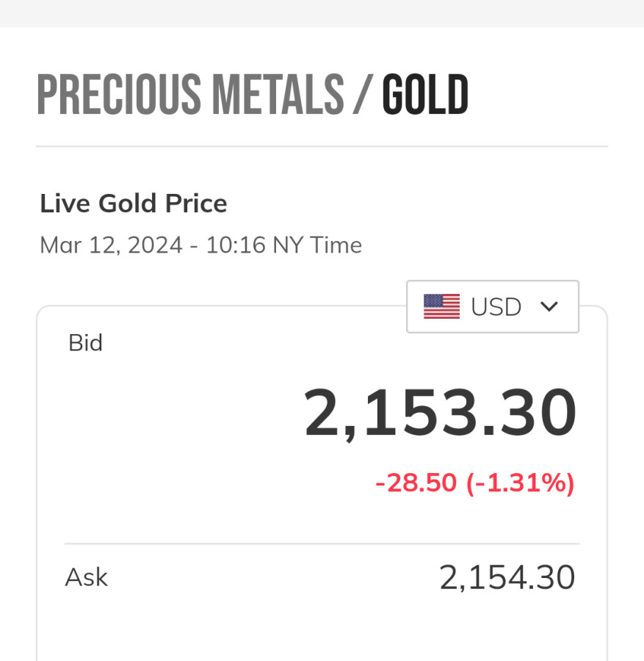Click the USD text label
The image size is (644, 661).
pyautogui.click(x=496, y=306)
